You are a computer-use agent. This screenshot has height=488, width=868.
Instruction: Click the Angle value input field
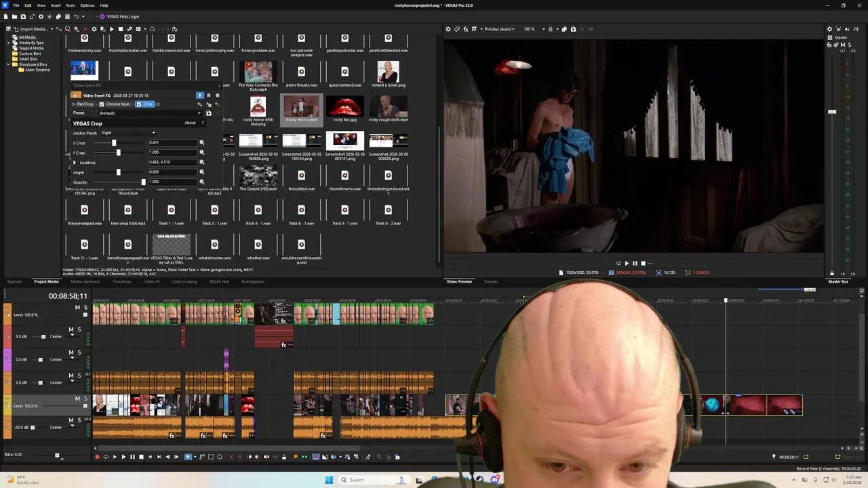point(172,172)
